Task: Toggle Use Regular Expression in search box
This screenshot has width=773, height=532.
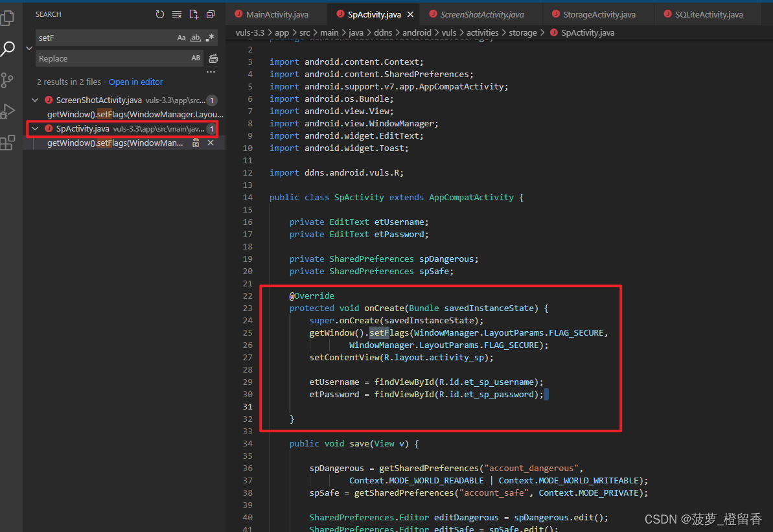Action: (210, 38)
